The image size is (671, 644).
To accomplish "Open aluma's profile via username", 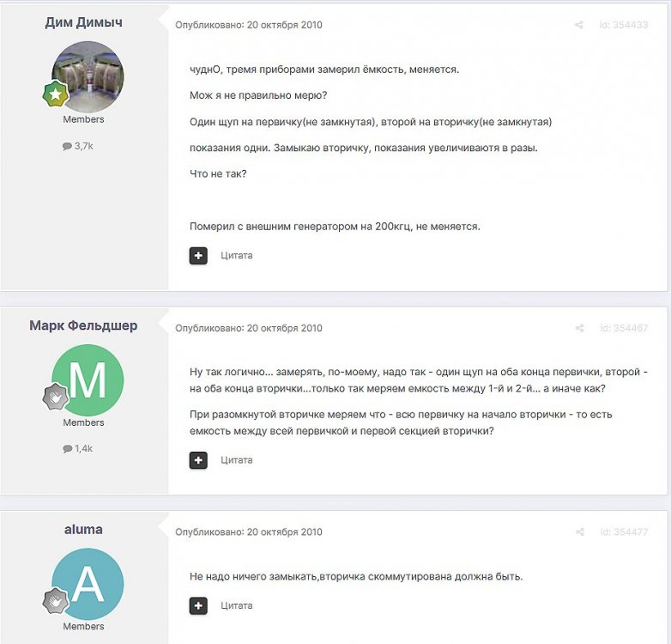I will 83,529.
